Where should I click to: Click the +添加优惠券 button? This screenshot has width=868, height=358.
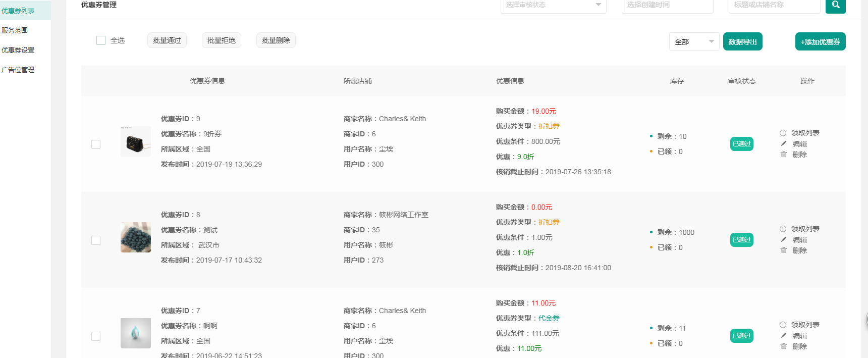(820, 42)
